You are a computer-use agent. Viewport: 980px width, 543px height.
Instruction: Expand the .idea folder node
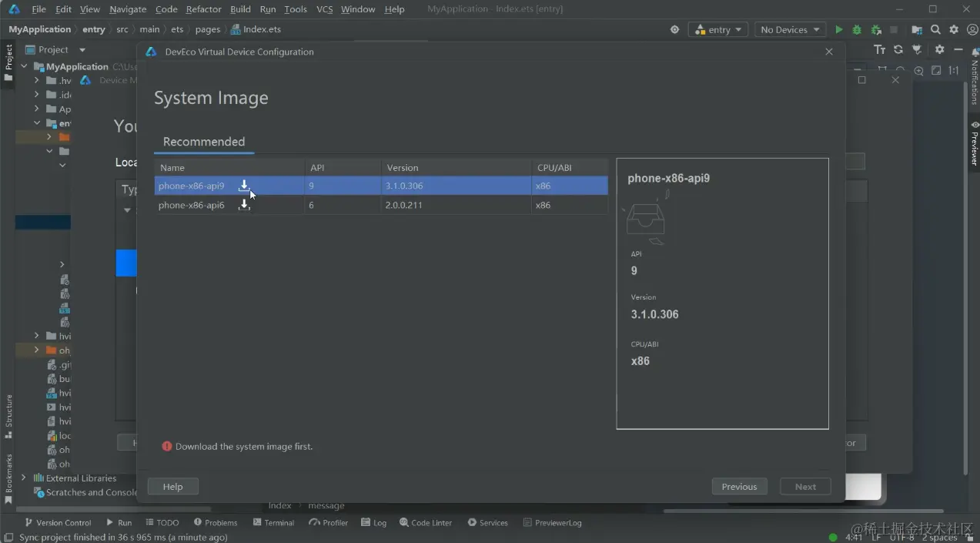(x=36, y=95)
